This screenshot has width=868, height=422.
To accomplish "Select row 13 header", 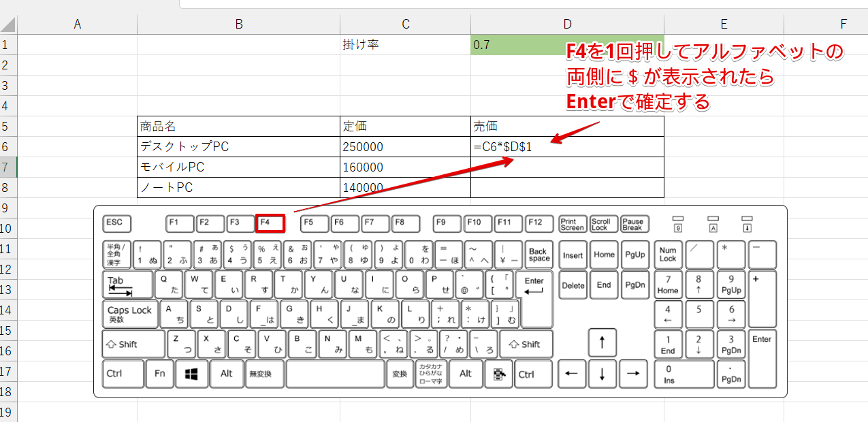I will (x=8, y=290).
